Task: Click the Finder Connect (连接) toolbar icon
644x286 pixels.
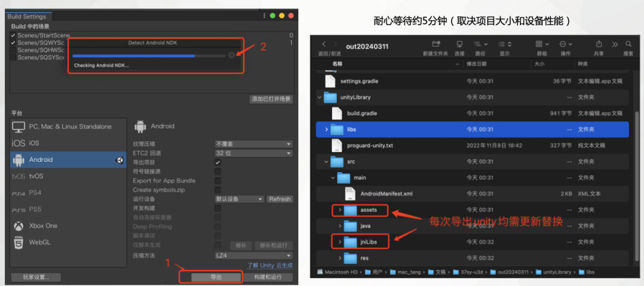Action: click(460, 44)
